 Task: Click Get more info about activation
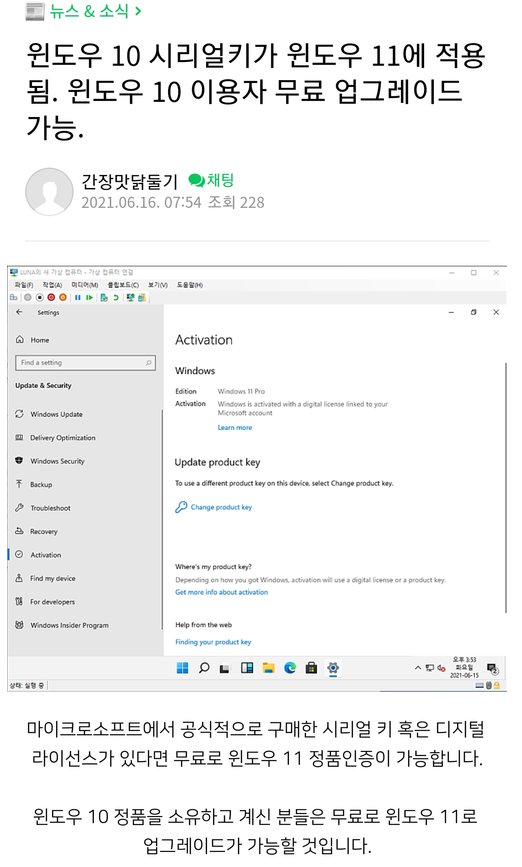point(221,592)
